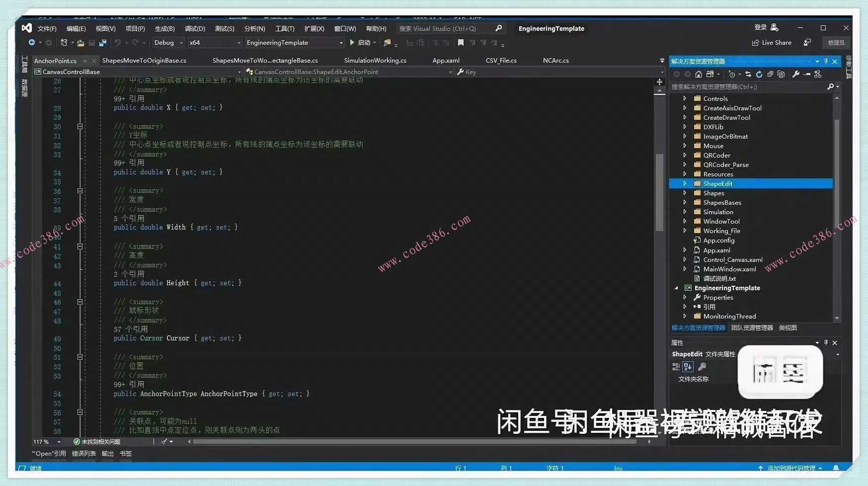868x486 pixels.
Task: Switch to ShapesMoveToOriginBase.cs tab
Action: click(x=144, y=61)
